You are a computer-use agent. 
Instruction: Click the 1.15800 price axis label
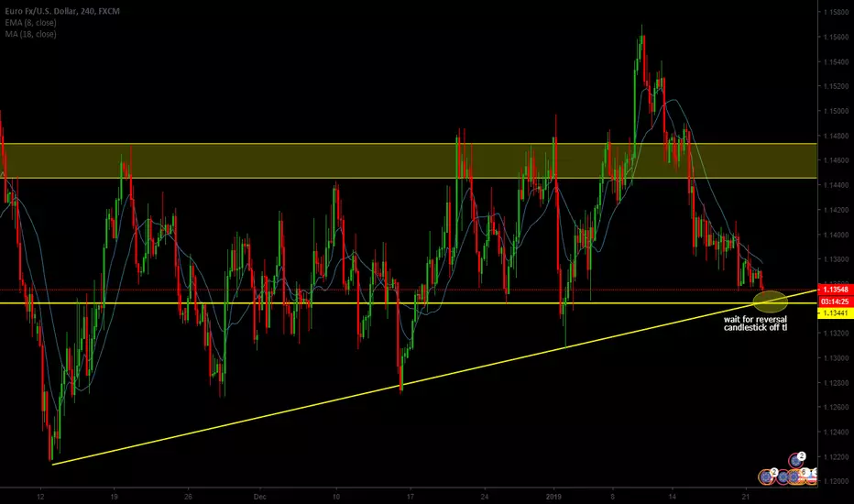coord(836,12)
